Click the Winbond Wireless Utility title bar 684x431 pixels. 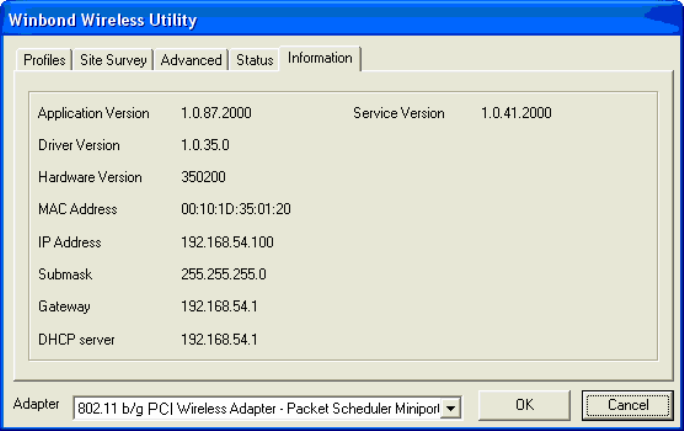pyautogui.click(x=342, y=20)
